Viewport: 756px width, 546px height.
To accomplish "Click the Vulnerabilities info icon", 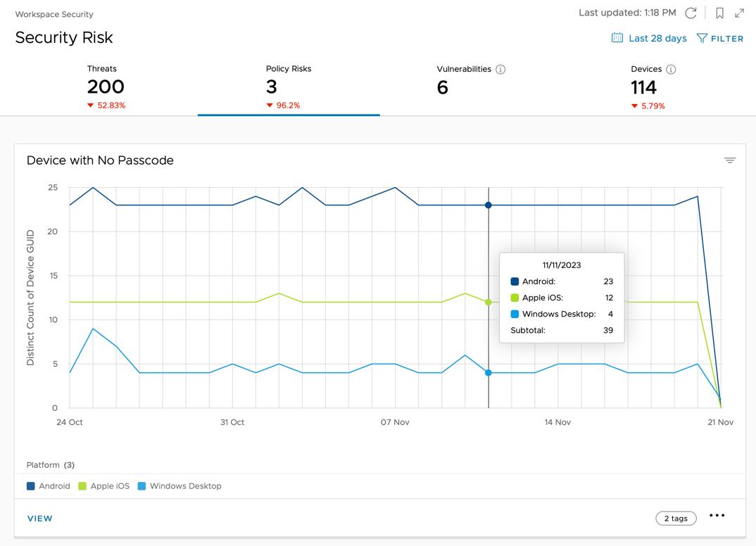I will tap(500, 69).
